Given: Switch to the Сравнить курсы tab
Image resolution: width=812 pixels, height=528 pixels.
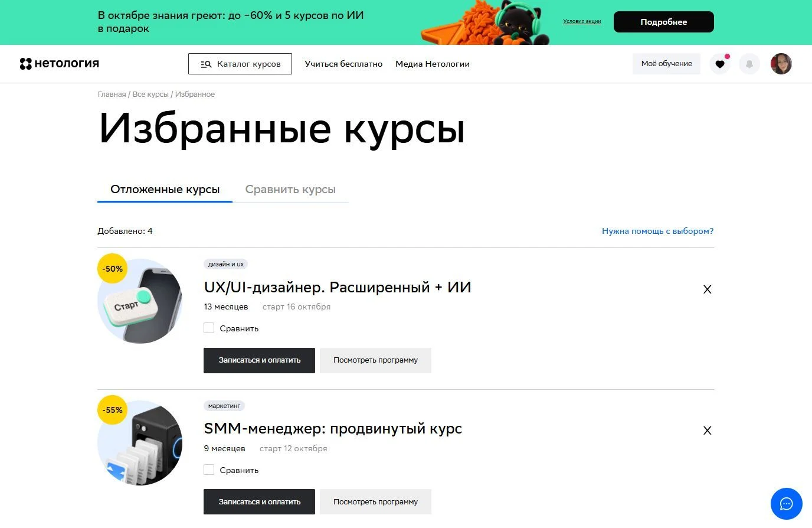Looking at the screenshot, I should tap(290, 190).
